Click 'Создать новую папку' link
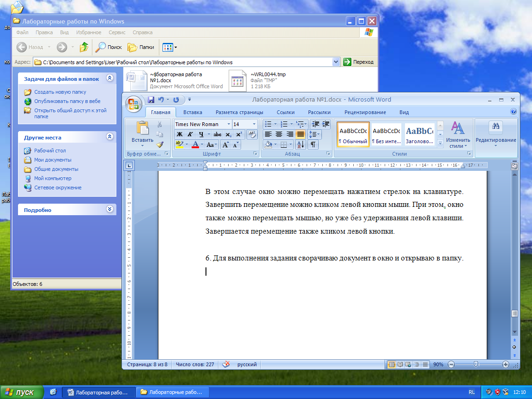The image size is (532, 399). click(x=60, y=92)
